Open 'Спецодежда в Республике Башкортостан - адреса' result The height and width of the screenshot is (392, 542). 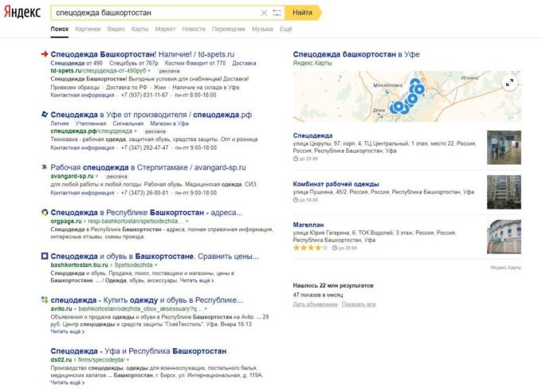(x=147, y=213)
